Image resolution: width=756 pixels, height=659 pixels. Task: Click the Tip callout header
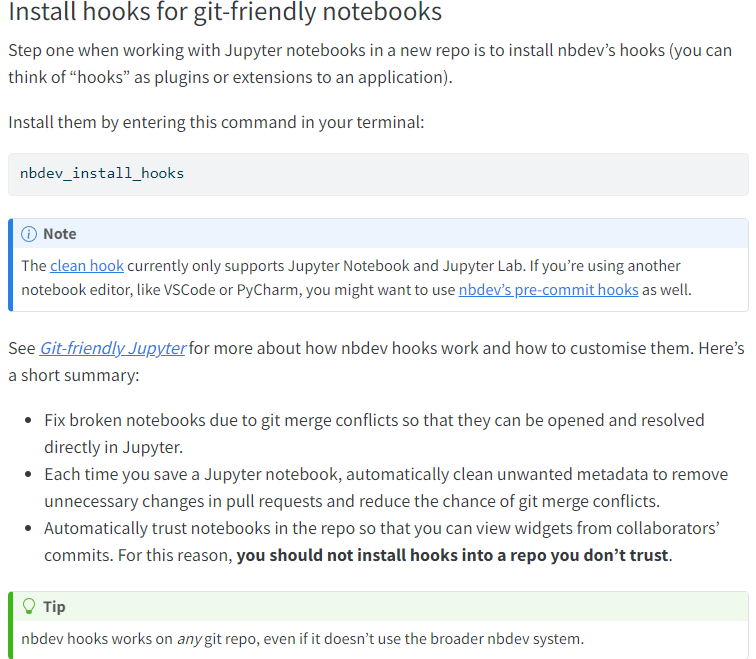[380, 606]
